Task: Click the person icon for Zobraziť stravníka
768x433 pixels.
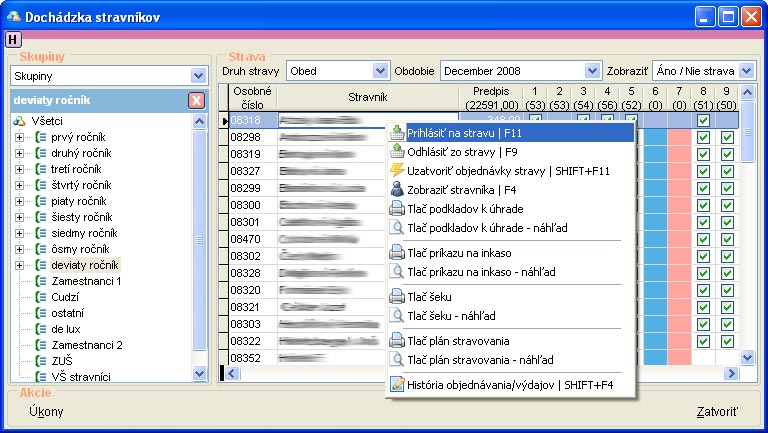Action: click(x=398, y=189)
